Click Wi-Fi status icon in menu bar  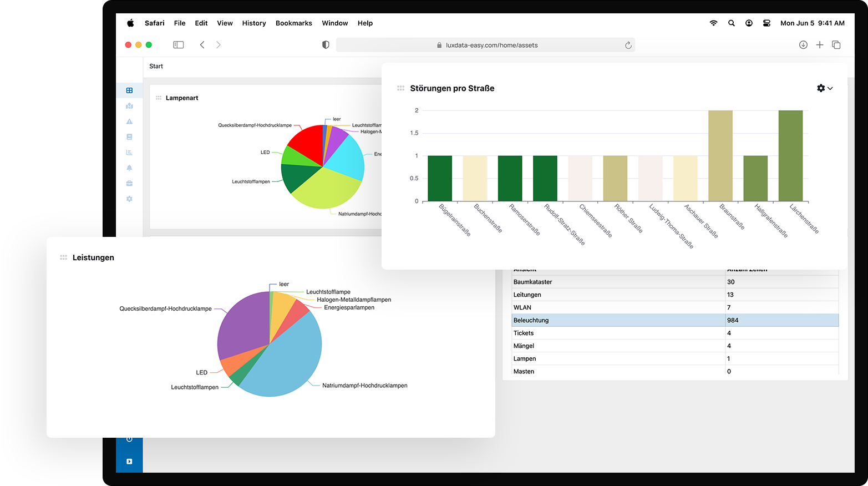[714, 23]
